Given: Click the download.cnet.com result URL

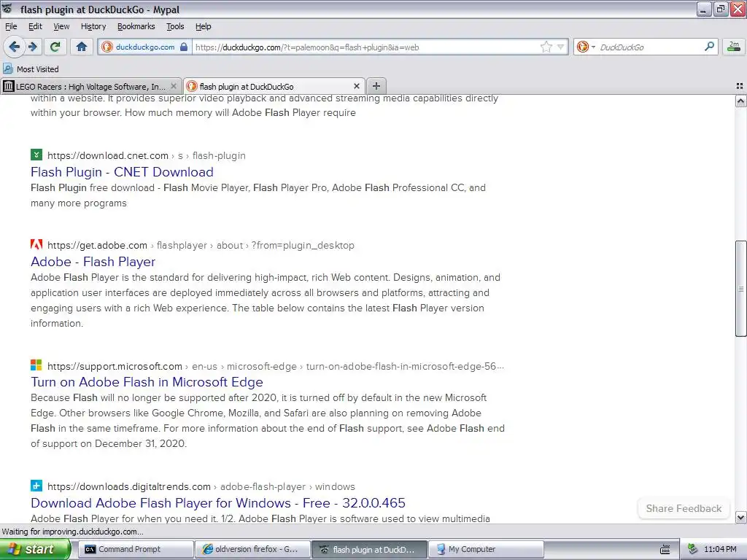Looking at the screenshot, I should pyautogui.click(x=146, y=156).
